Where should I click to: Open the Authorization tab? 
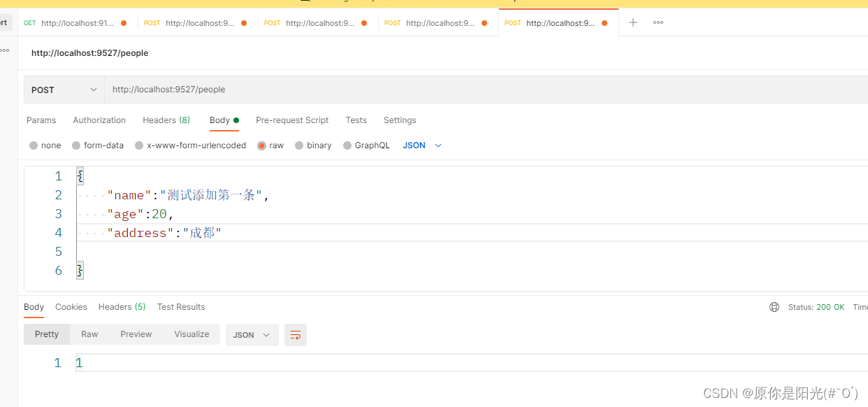coord(99,120)
